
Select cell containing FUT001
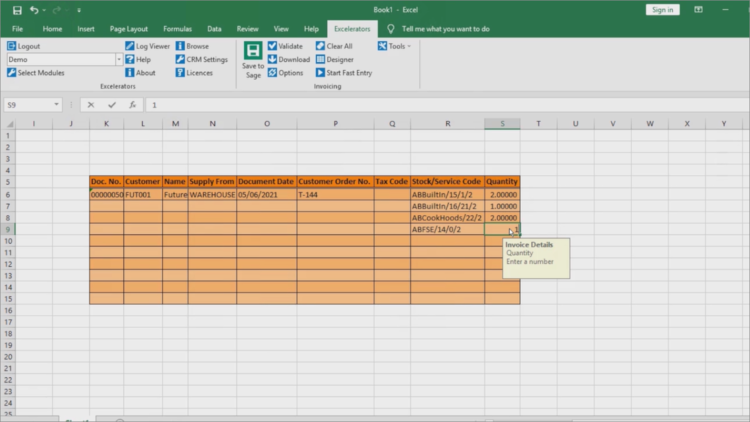click(x=143, y=195)
